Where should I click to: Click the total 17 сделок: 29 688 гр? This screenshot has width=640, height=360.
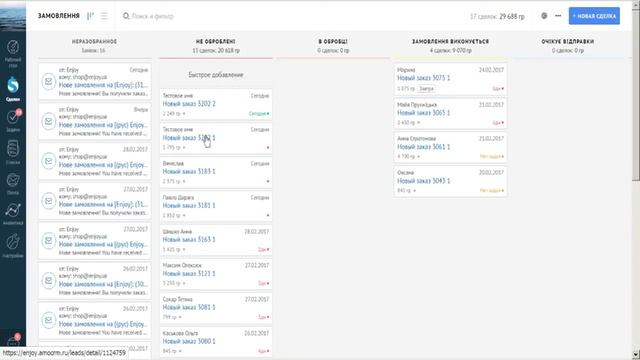[x=497, y=16]
